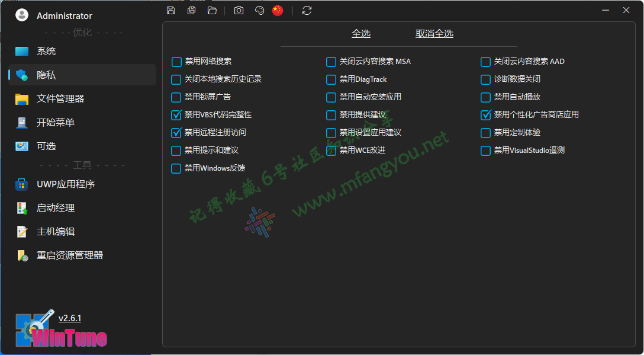Open the 系统 section in sidebar
The image size is (644, 355).
pyautogui.click(x=46, y=52)
